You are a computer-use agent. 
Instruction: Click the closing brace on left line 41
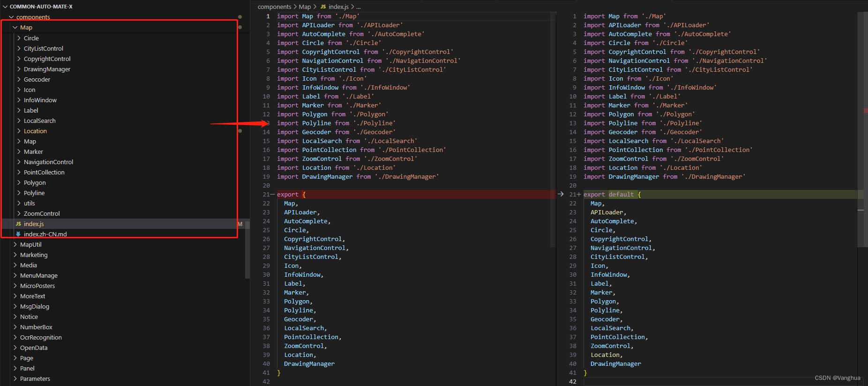279,372
